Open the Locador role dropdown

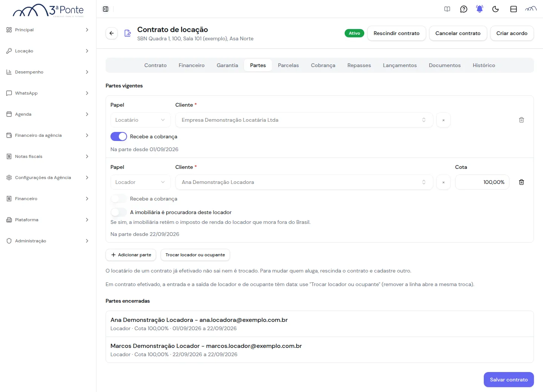pos(140,182)
